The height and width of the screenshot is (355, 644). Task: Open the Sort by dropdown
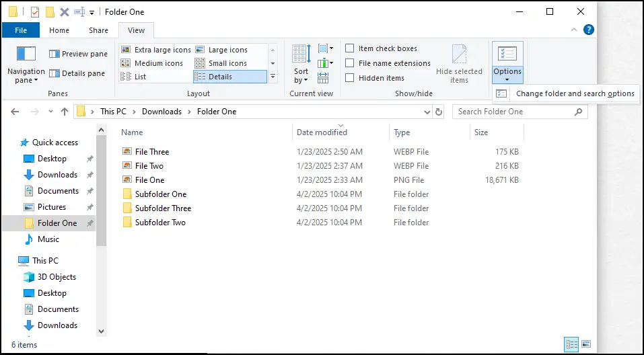tap(301, 64)
